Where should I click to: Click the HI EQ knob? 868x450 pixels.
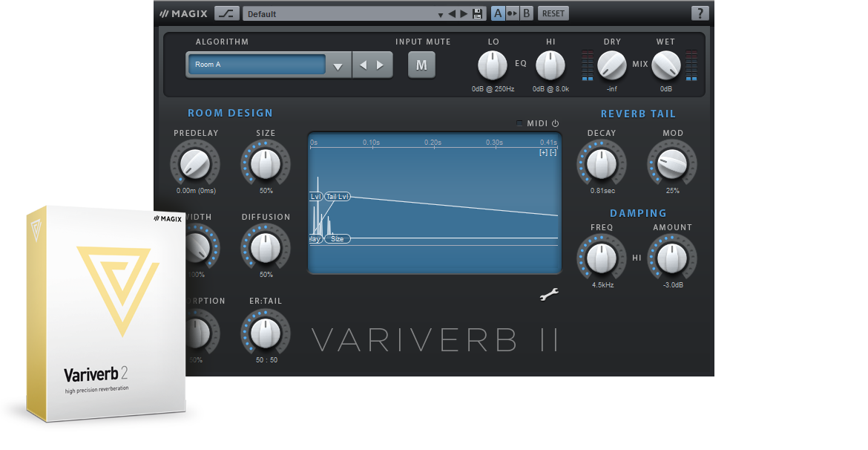coord(550,65)
